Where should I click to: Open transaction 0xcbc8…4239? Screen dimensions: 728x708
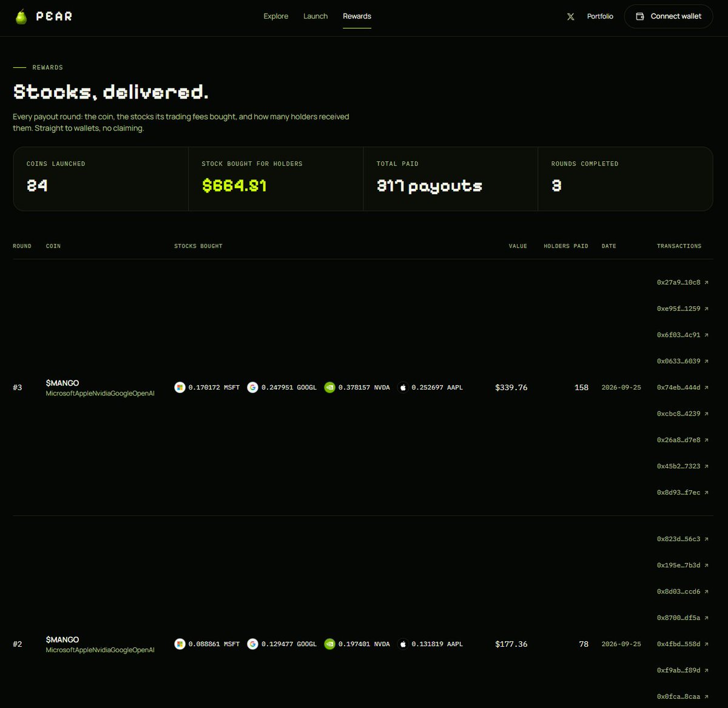[x=682, y=413]
